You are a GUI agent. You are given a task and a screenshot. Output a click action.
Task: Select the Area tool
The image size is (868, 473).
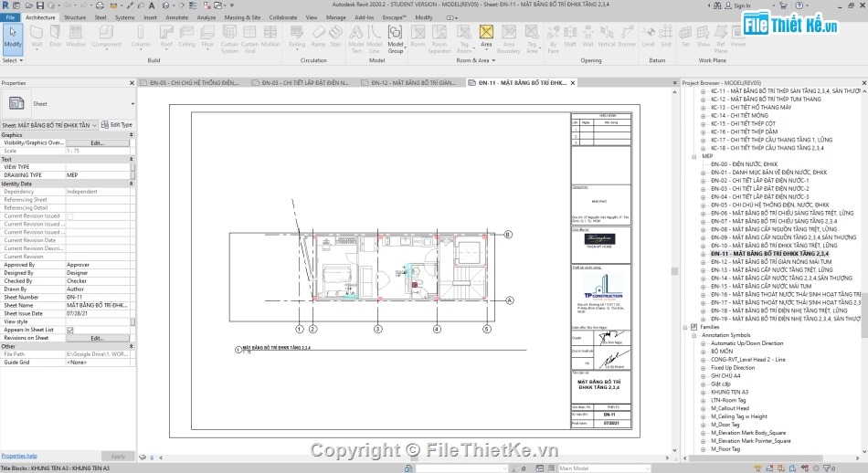(486, 36)
